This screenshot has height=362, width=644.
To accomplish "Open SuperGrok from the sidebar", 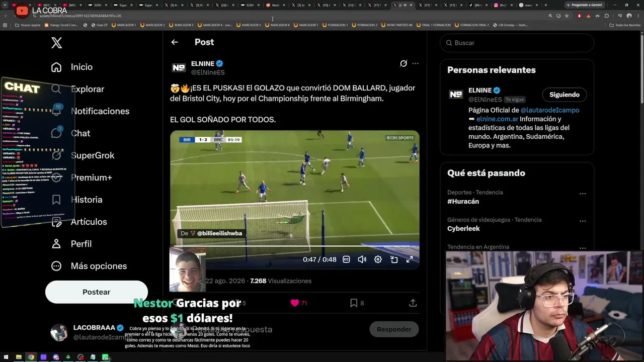I will click(x=93, y=155).
